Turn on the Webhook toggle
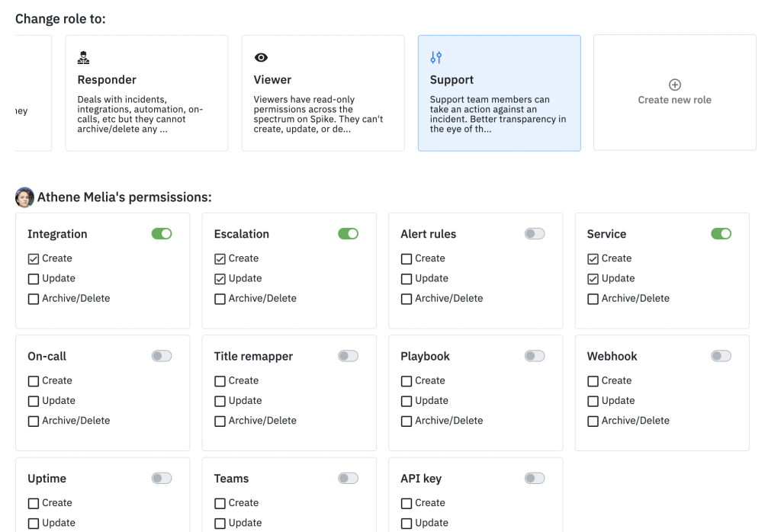Screen dimensions: 781x532 (721, 356)
